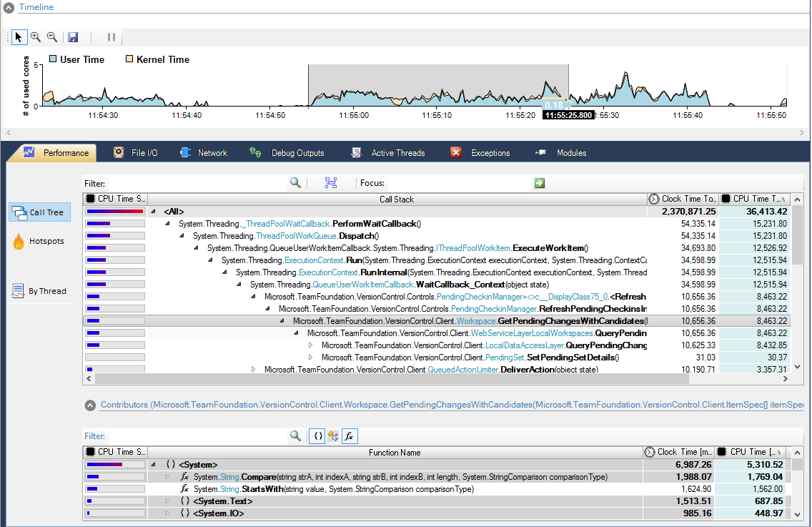The image size is (812, 527).
Task: Switch to the Exceptions tab
Action: pyautogui.click(x=490, y=152)
